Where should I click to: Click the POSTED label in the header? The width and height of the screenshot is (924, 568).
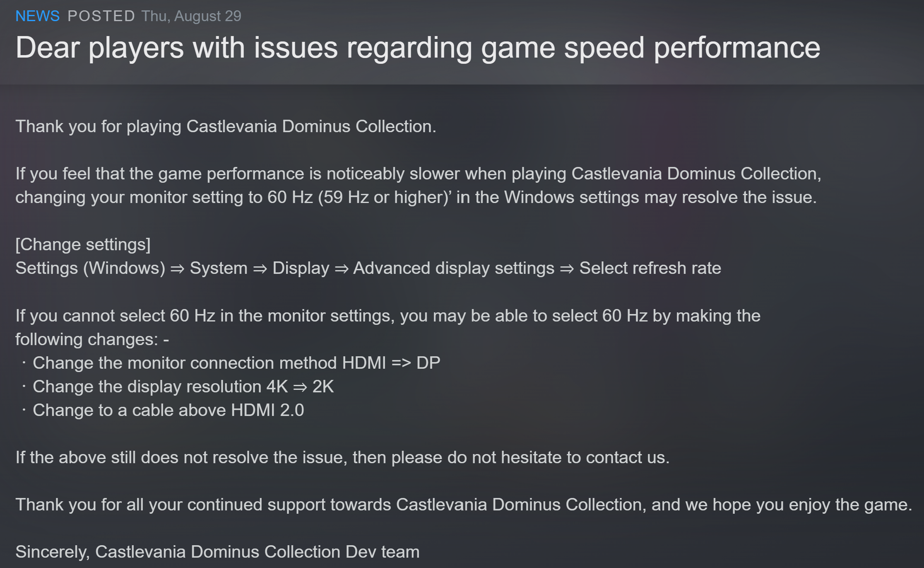101,16
